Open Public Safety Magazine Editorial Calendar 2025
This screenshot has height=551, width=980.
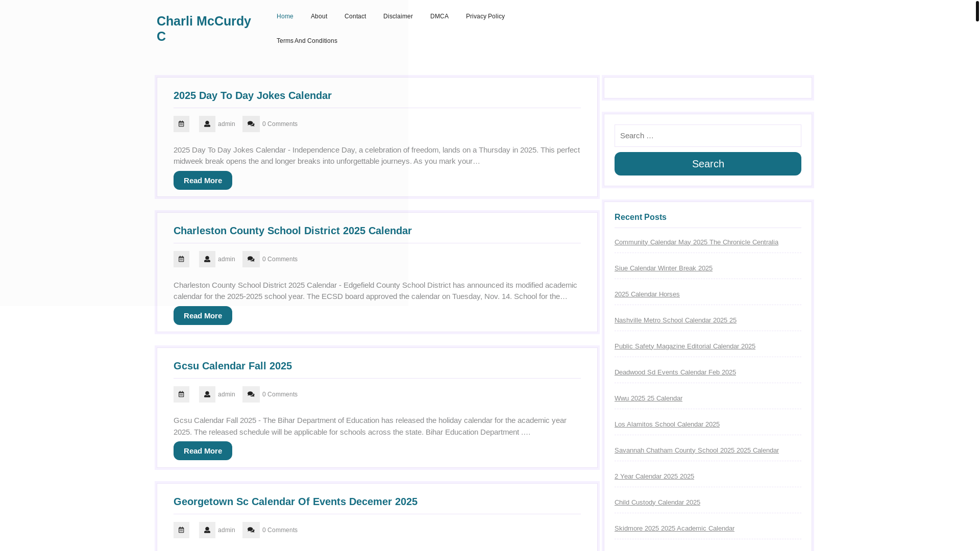point(685,346)
